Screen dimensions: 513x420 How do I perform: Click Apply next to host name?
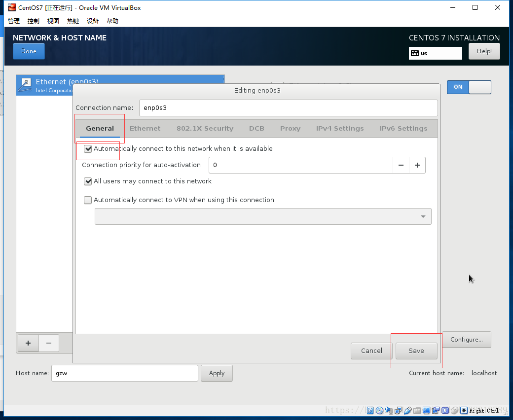click(x=217, y=373)
